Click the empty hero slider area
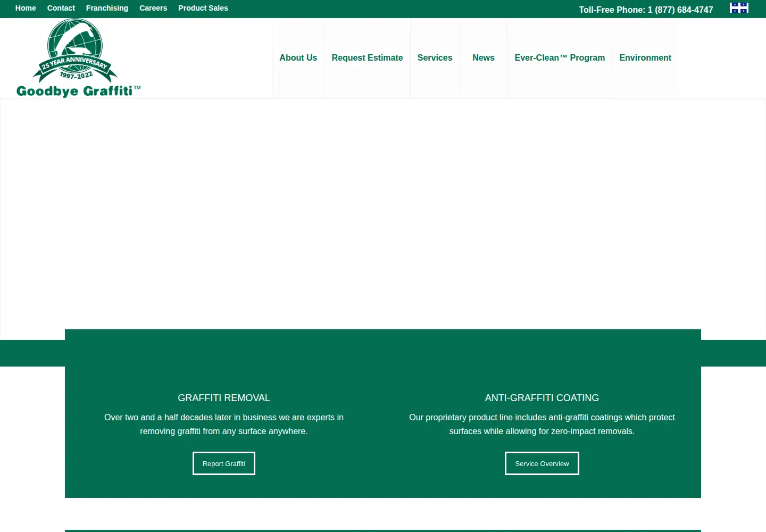766x532 pixels. (383, 214)
